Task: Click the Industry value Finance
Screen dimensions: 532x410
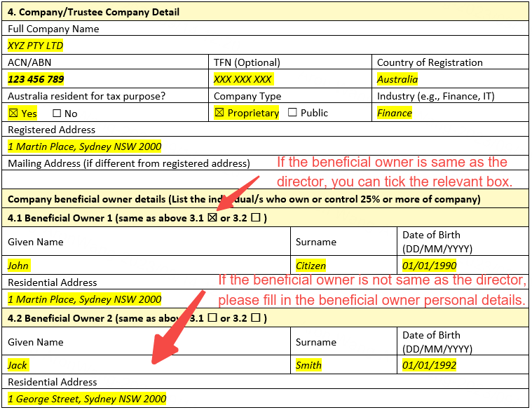Action: pos(394,113)
